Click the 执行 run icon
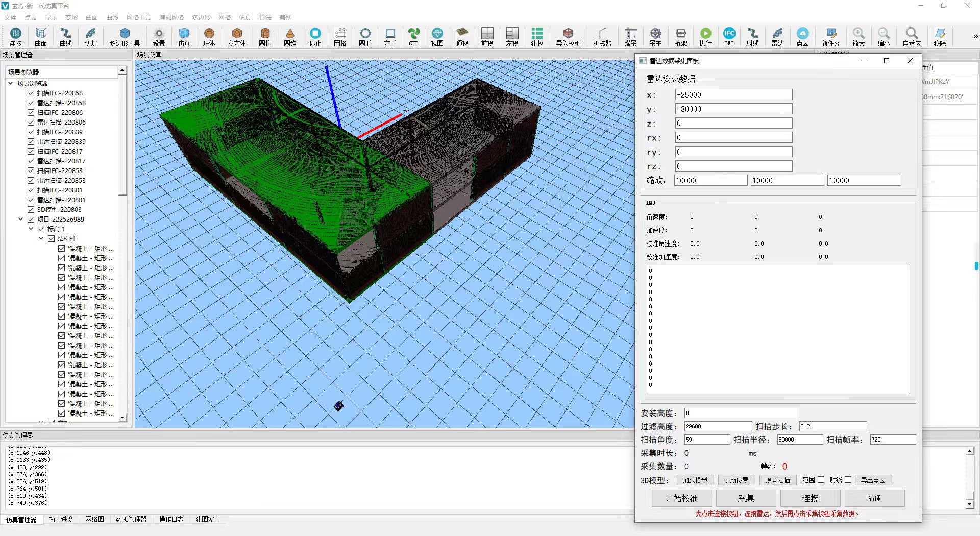980x536 pixels. [705, 37]
